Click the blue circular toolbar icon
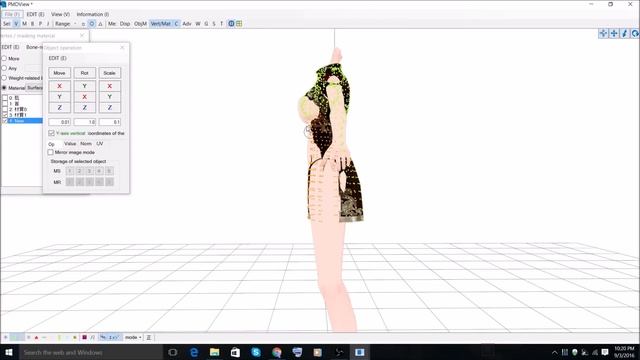Image resolution: width=640 pixels, height=360 pixels. 231,24
